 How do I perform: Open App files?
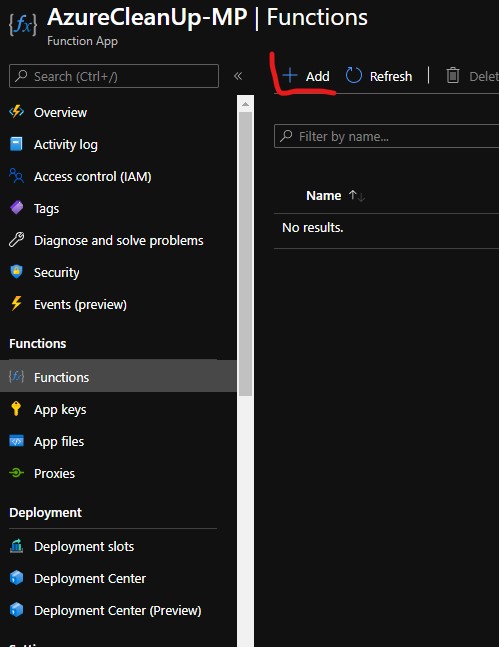coord(59,442)
